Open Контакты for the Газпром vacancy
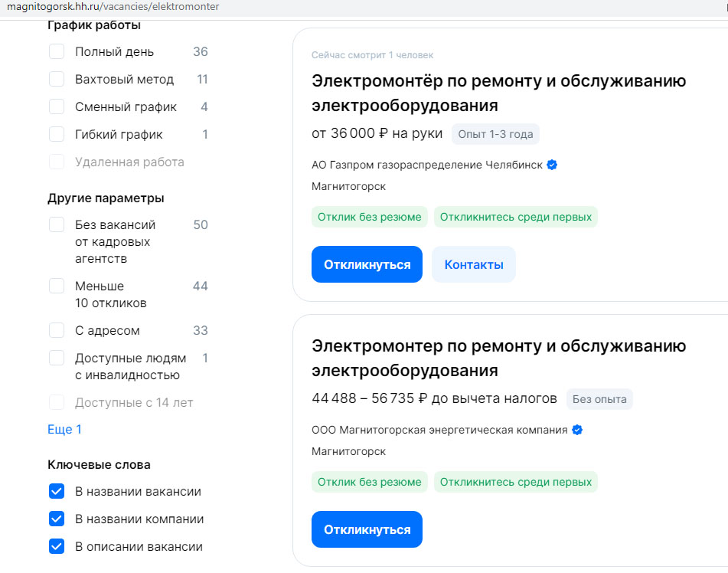728x573 pixels. click(474, 265)
